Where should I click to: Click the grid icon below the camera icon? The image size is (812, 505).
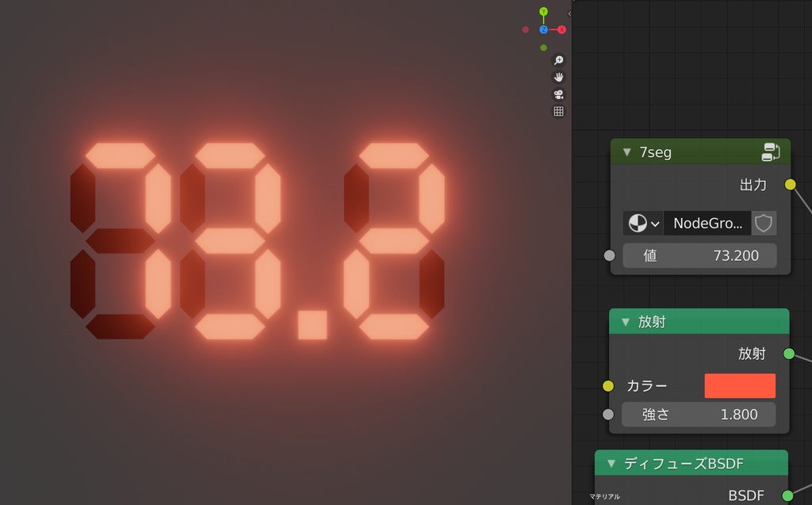[558, 112]
